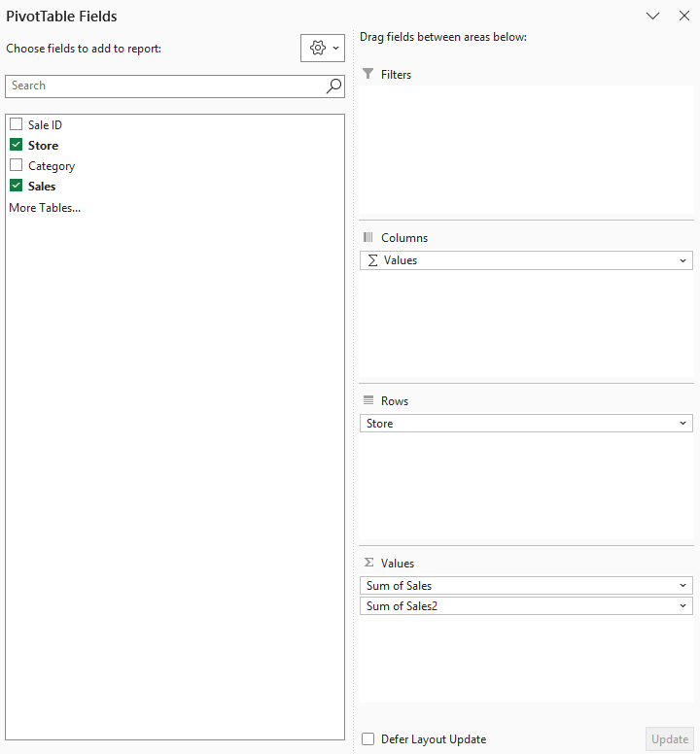Click the Columns area icon
This screenshot has width=700, height=754.
point(368,237)
